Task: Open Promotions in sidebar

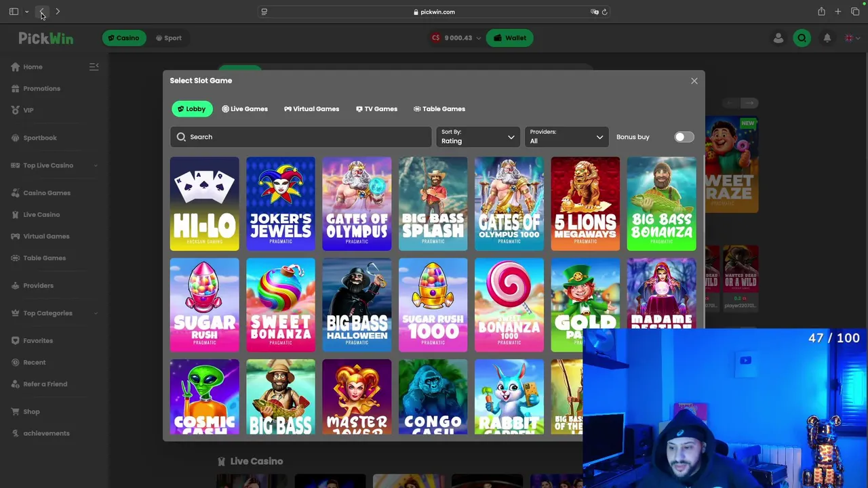Action: tap(36, 89)
